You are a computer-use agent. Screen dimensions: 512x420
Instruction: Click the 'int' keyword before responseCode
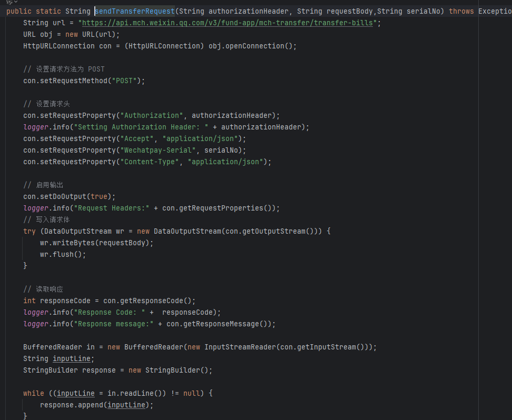click(x=29, y=301)
